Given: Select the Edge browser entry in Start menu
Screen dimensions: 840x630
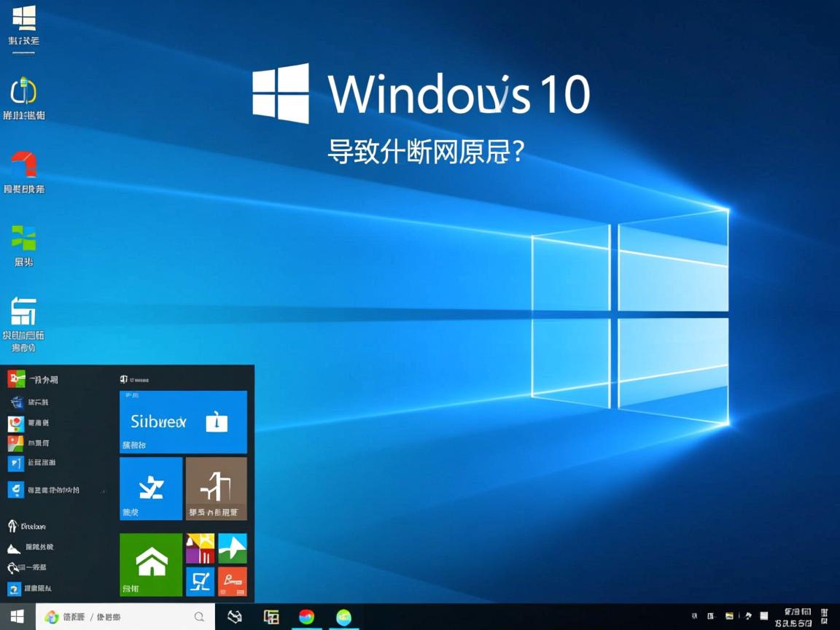Looking at the screenshot, I should pos(44,490).
